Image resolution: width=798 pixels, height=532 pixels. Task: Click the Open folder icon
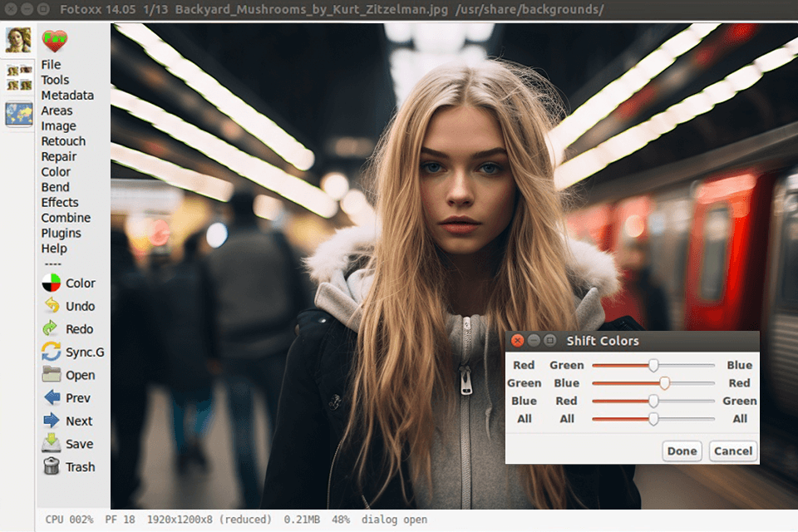click(x=52, y=374)
